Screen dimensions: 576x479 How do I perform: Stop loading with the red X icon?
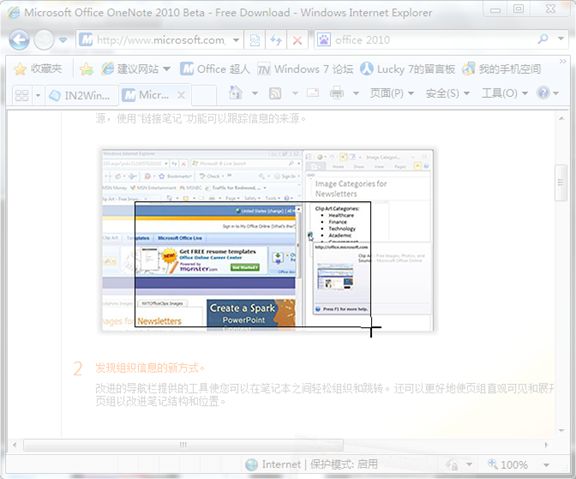point(297,40)
